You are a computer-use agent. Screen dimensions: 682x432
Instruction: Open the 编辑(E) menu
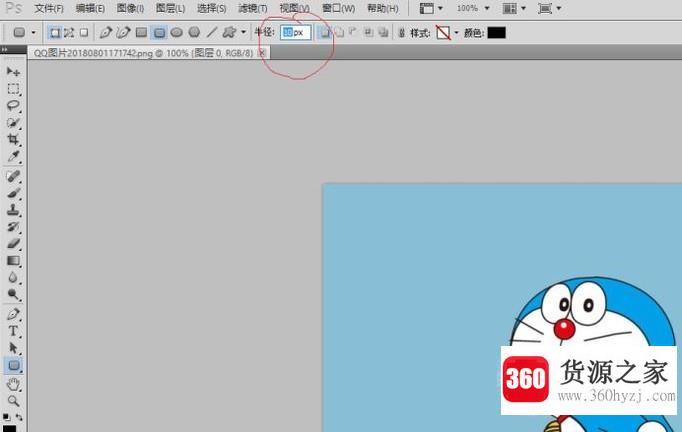(x=90, y=8)
